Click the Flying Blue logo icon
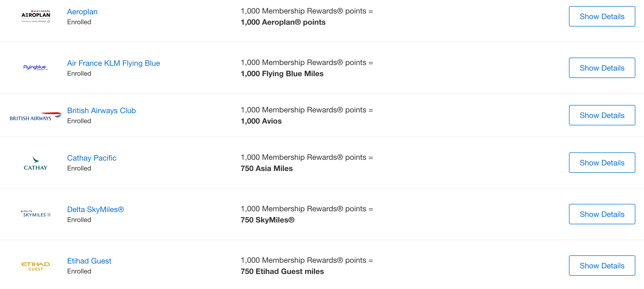The width and height of the screenshot is (644, 289). pyautogui.click(x=35, y=68)
